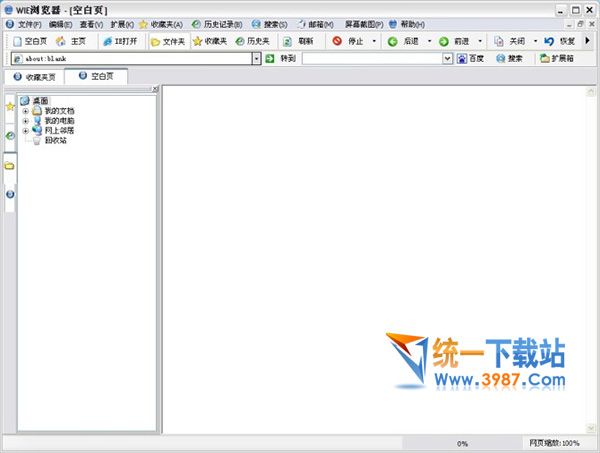
Task: Click the green 后退 back arrow
Action: coord(393,42)
